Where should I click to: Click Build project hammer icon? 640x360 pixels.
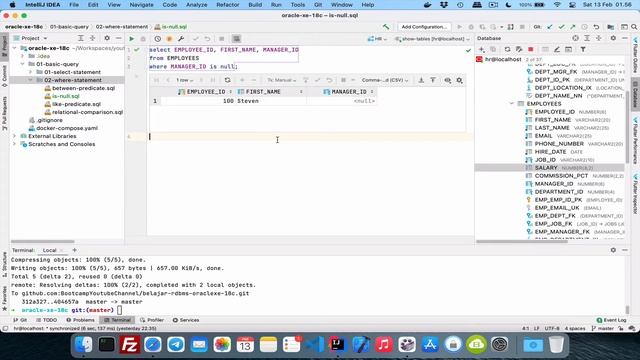[386, 27]
